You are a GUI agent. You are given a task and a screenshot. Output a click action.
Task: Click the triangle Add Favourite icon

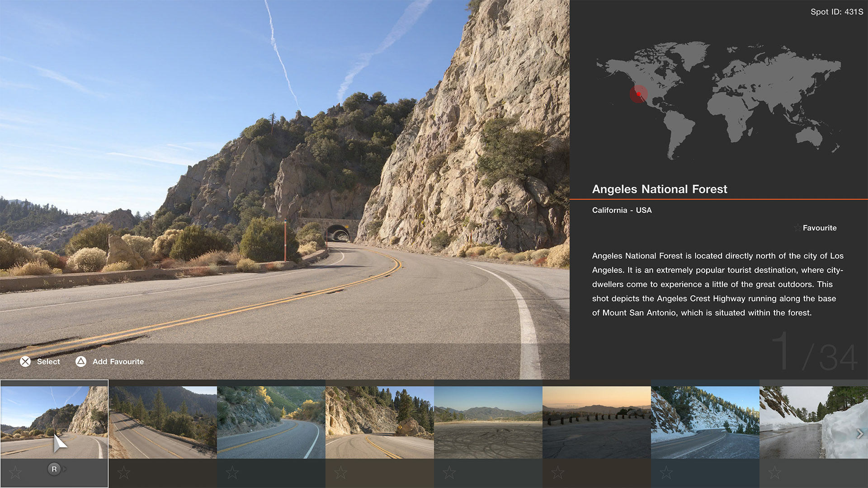tap(81, 361)
